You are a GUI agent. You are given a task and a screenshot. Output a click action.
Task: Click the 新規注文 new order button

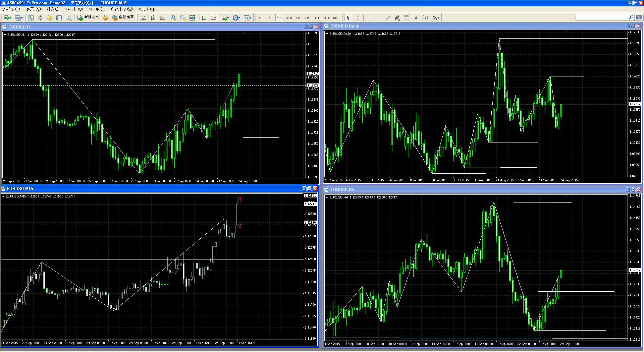[x=88, y=17]
